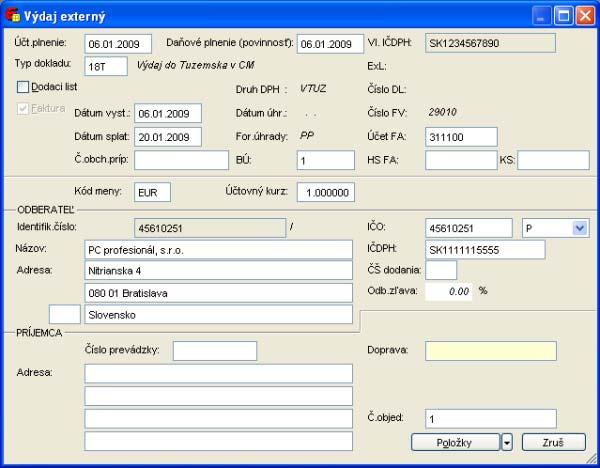The height and width of the screenshot is (468, 600).
Task: Click the BÚ input field
Action: tap(326, 160)
